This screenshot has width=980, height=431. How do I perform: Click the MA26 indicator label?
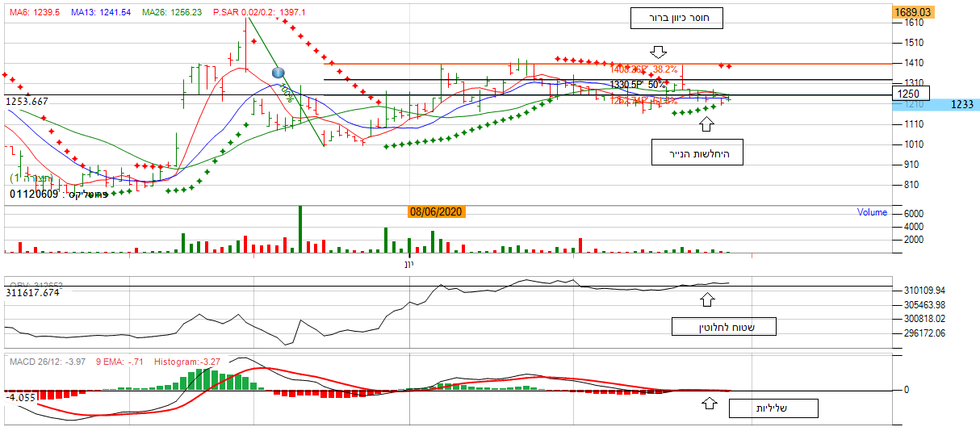pyautogui.click(x=171, y=14)
